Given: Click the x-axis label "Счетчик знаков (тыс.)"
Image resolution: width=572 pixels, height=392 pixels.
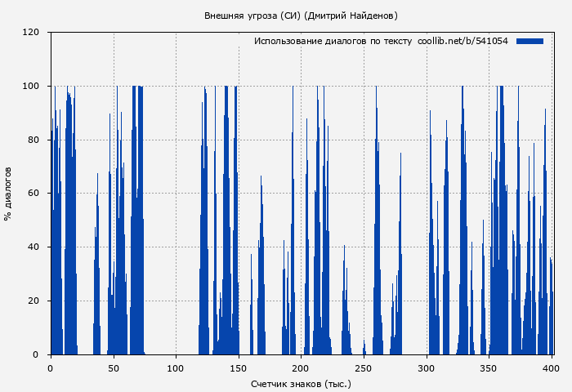Looking at the screenshot, I should (x=301, y=383).
